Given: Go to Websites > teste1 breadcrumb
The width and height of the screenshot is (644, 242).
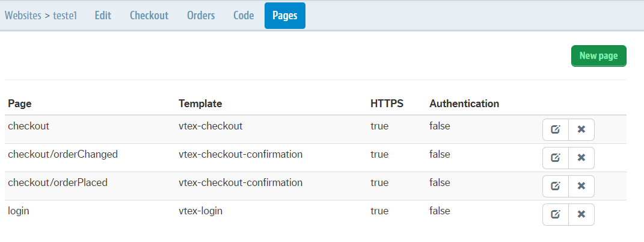Looking at the screenshot, I should click(x=41, y=16).
